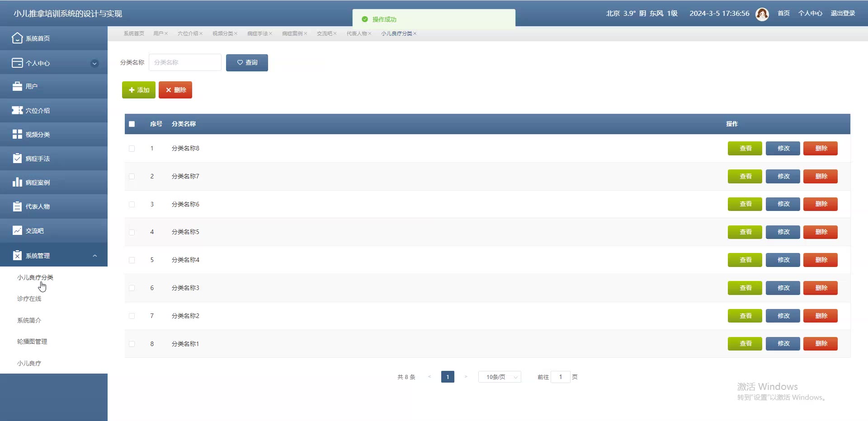Click the user avatar in header
This screenshot has width=868, height=421.
click(762, 14)
